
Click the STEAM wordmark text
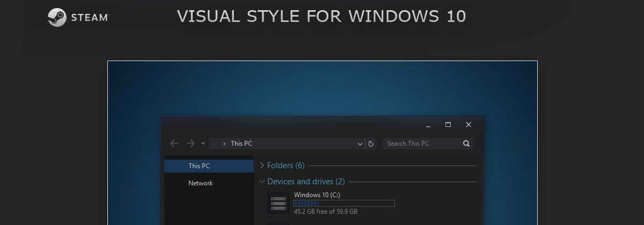[90, 18]
